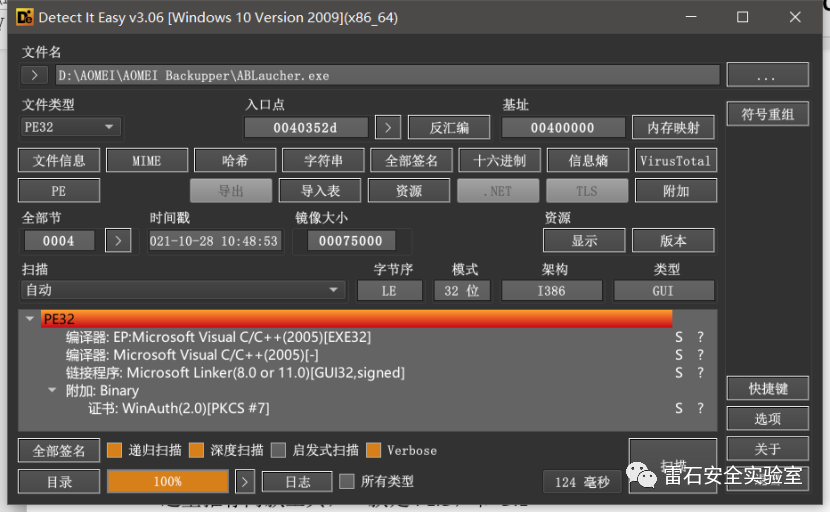
Task: Click the MIME button
Action: tap(147, 160)
